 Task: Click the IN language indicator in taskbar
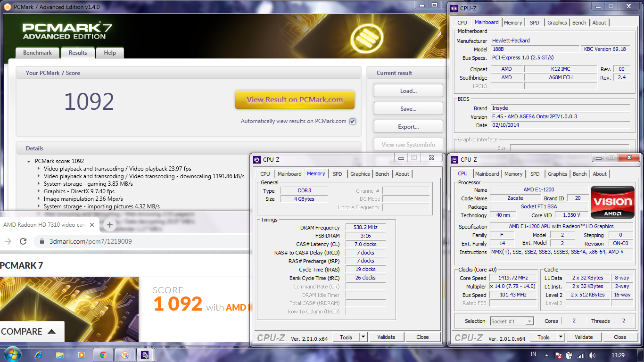(x=533, y=354)
